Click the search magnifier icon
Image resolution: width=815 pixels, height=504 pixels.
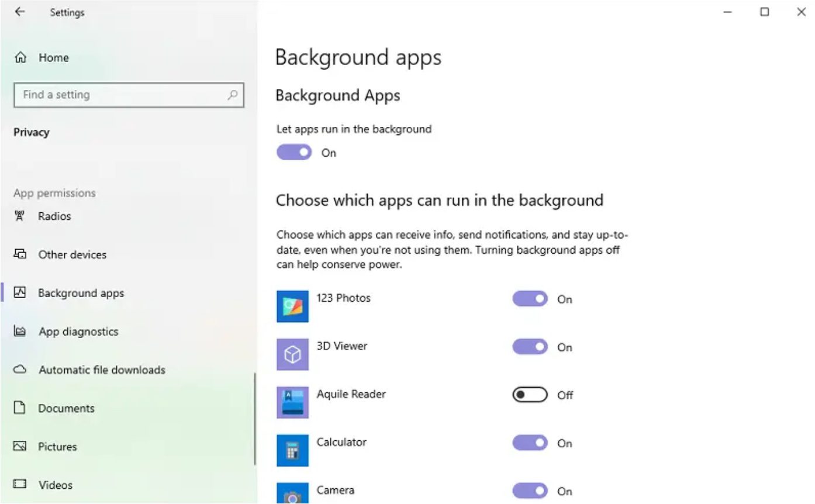tap(232, 95)
